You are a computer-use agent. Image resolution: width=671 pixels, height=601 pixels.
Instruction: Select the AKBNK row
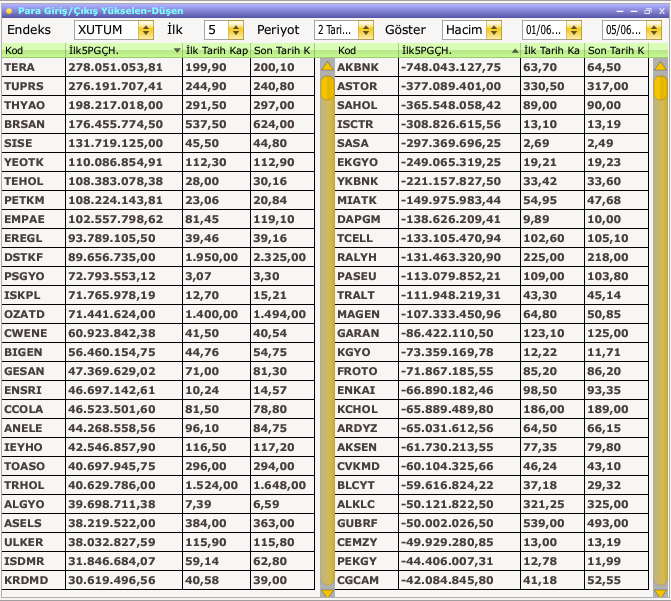click(x=492, y=67)
